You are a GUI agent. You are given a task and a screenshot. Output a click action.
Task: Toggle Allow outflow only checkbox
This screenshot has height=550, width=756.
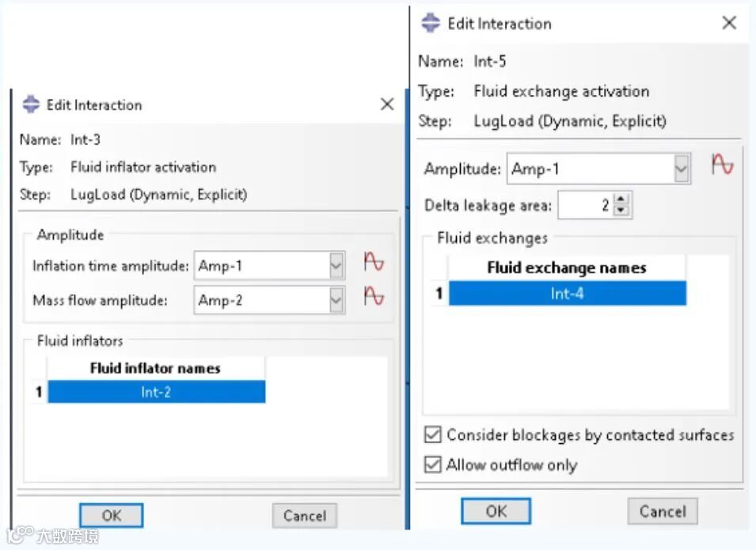pyautogui.click(x=433, y=465)
